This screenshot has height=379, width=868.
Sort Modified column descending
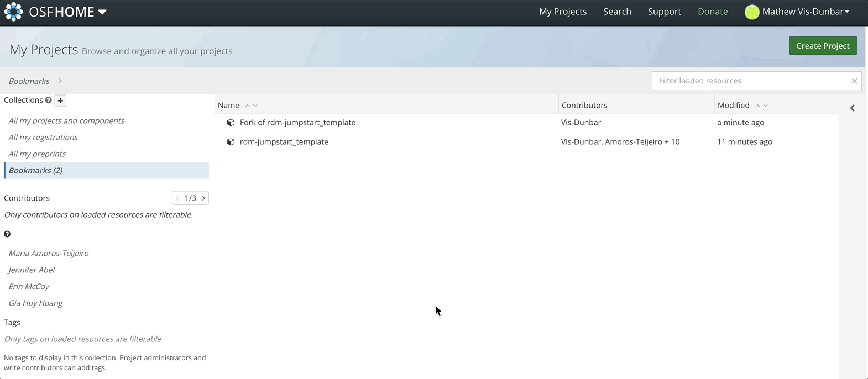coord(766,106)
